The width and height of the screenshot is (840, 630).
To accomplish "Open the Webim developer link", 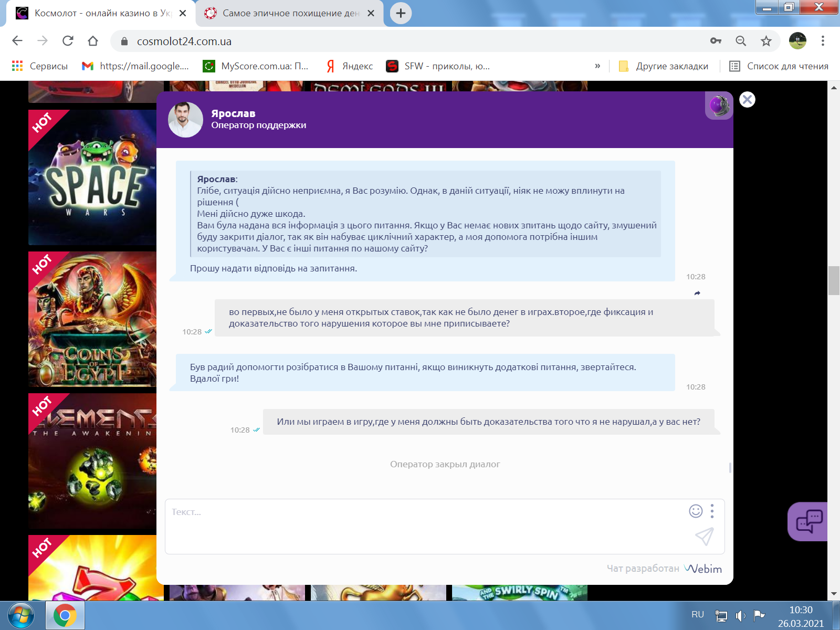I will pos(703,569).
